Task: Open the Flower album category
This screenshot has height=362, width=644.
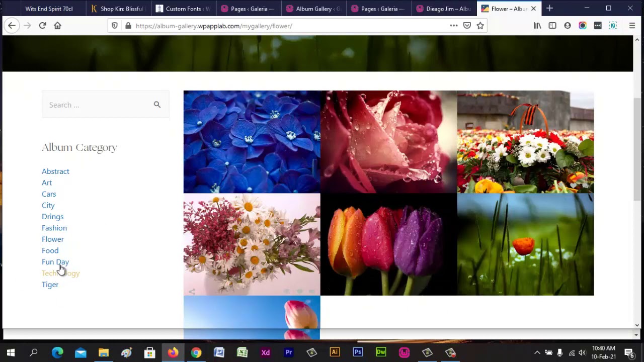Action: tap(53, 239)
